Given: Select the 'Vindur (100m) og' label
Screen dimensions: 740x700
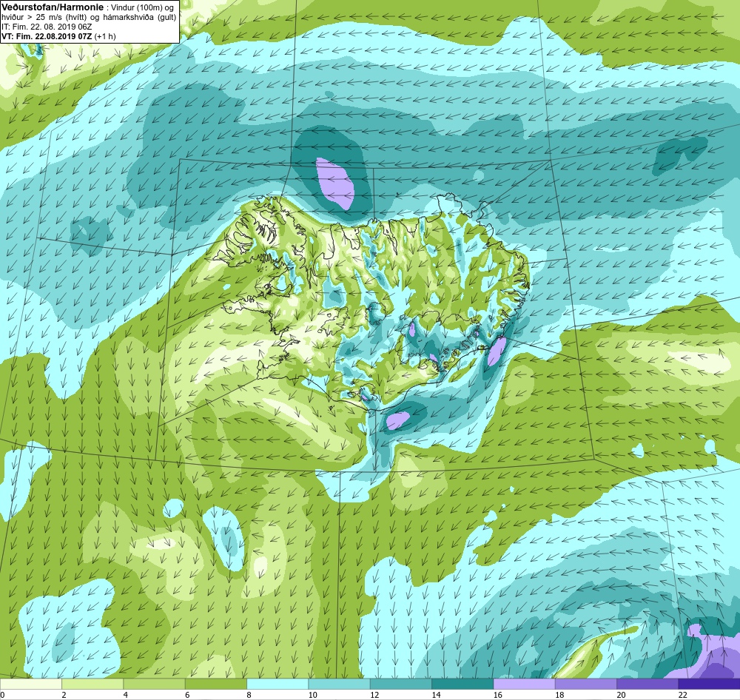Looking at the screenshot, I should 141,7.
